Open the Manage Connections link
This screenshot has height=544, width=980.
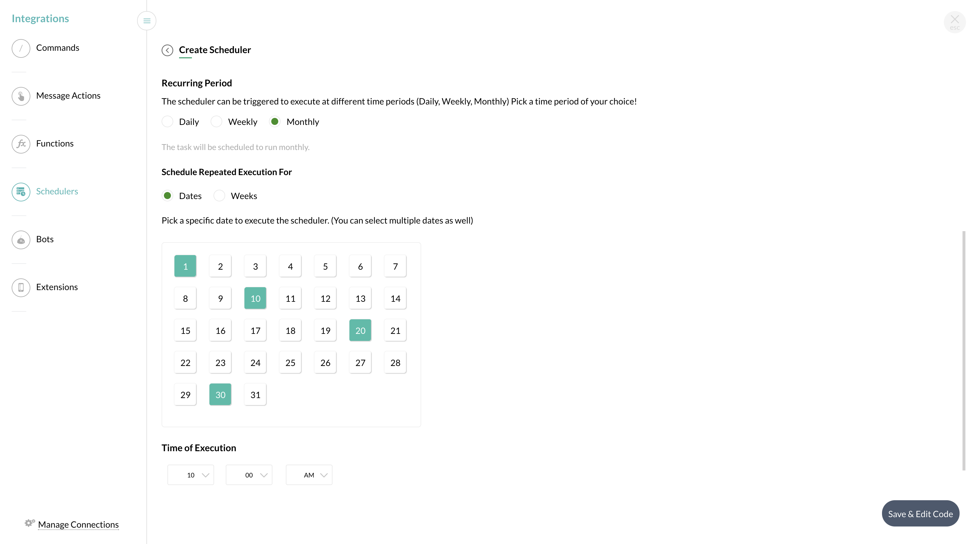tap(78, 524)
